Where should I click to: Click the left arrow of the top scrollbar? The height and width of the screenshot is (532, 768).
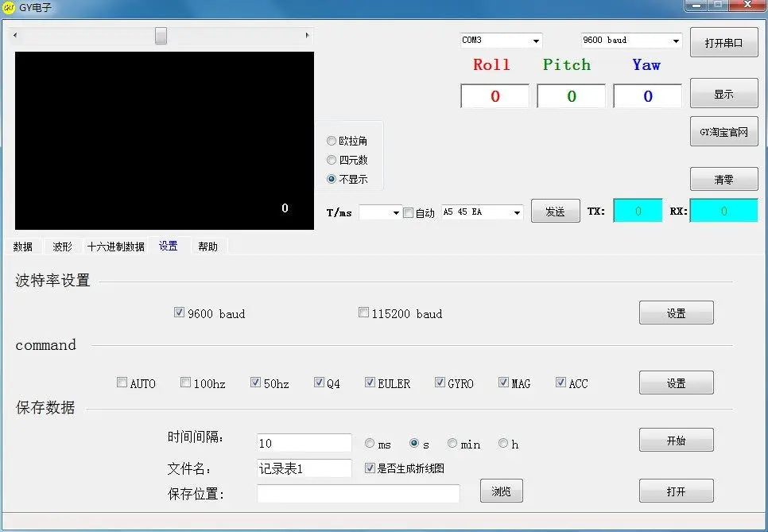tap(15, 35)
